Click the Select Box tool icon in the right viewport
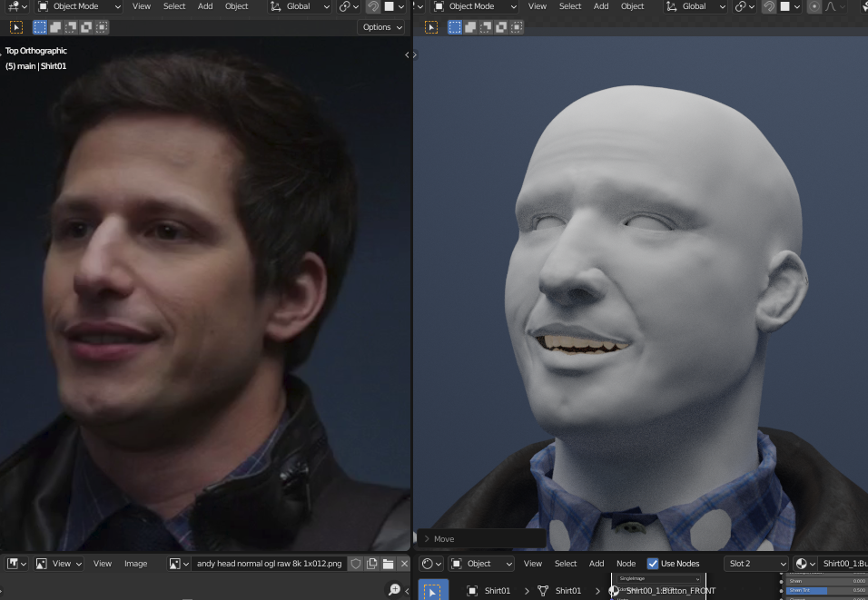This screenshot has width=868, height=600. (430, 27)
